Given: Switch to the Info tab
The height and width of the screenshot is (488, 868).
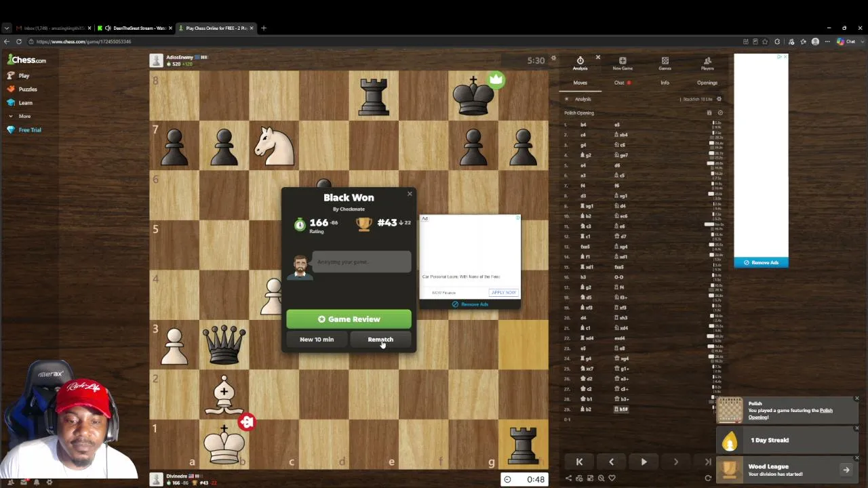Looking at the screenshot, I should (665, 83).
